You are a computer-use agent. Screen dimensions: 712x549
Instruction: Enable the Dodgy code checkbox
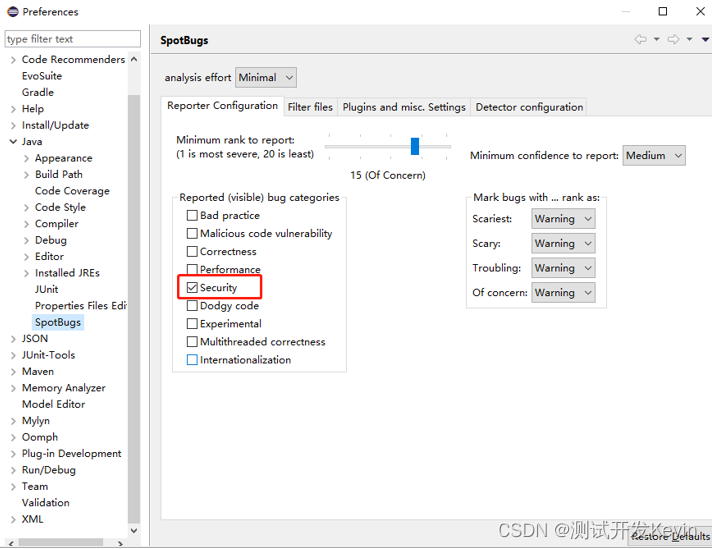click(x=192, y=306)
